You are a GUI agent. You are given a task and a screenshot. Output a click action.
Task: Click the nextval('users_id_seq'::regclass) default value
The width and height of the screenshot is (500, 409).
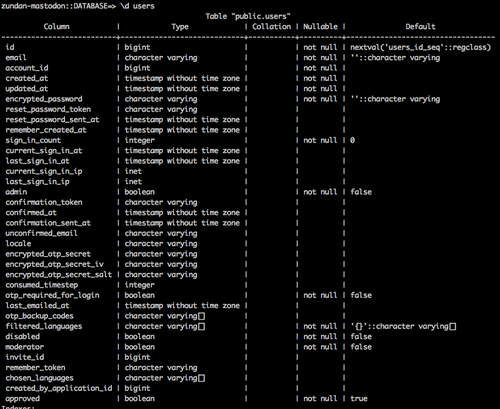coord(421,47)
